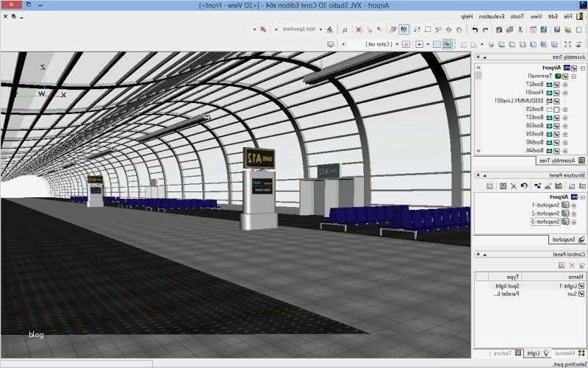Select the Snapshot tab
The height and width of the screenshot is (368, 588).
pyautogui.click(x=567, y=239)
